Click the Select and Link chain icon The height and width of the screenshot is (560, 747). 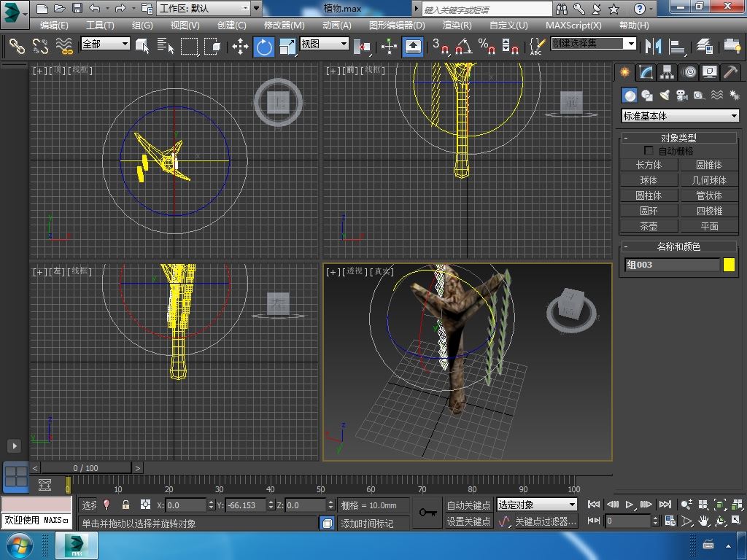17,47
